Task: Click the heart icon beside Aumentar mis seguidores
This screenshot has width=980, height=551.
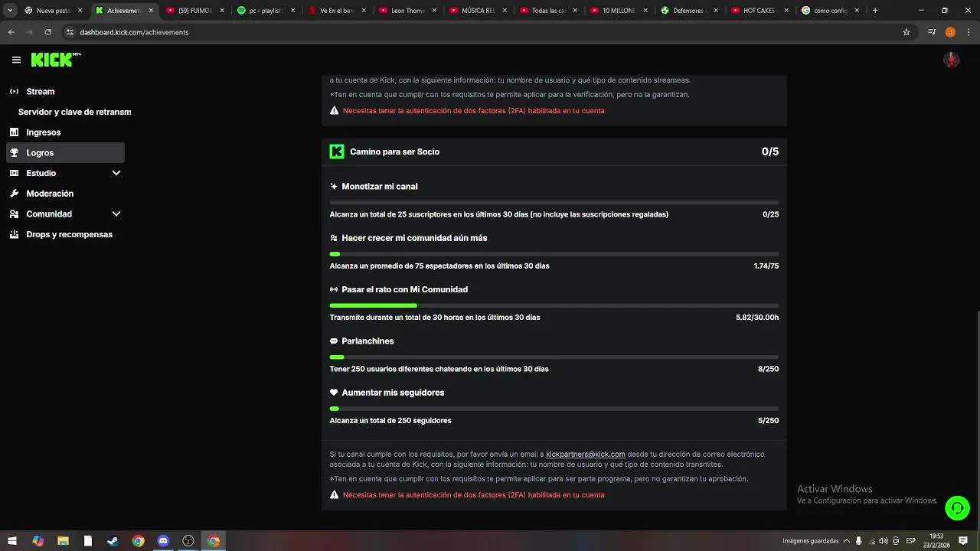Action: point(334,393)
